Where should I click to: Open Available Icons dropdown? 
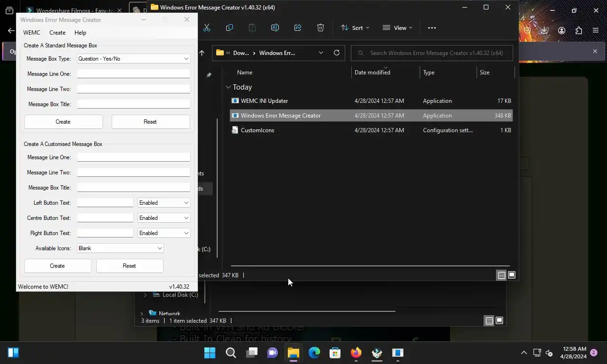click(120, 248)
